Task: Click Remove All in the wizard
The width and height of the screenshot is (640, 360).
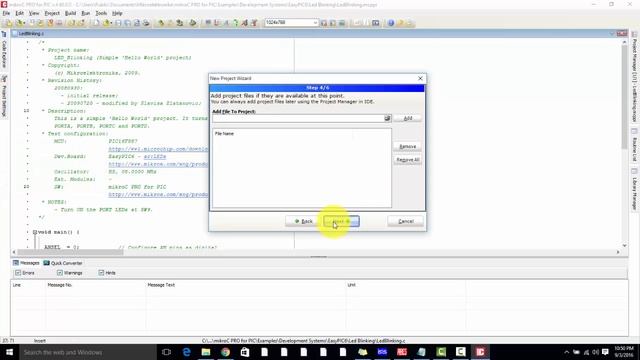Action: pos(407,160)
